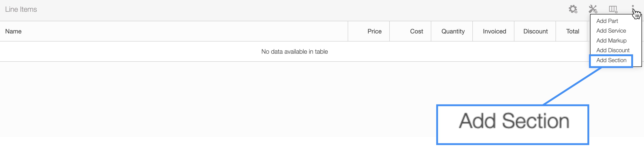Screen dimensions: 644x154
Task: Choose Add Service in the dropdown menu
Action: [611, 31]
